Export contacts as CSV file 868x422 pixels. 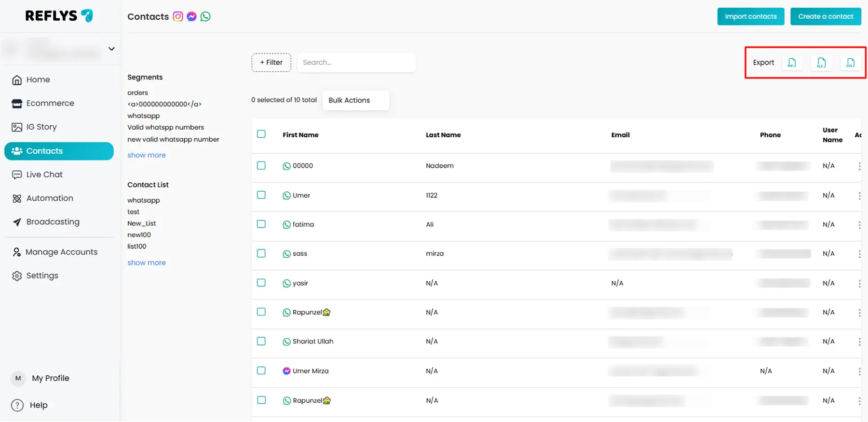850,63
